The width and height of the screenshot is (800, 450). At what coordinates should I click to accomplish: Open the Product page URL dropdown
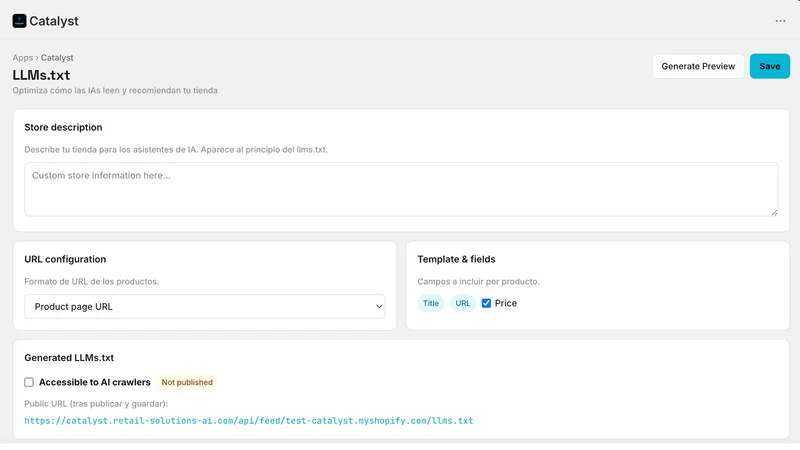(205, 307)
